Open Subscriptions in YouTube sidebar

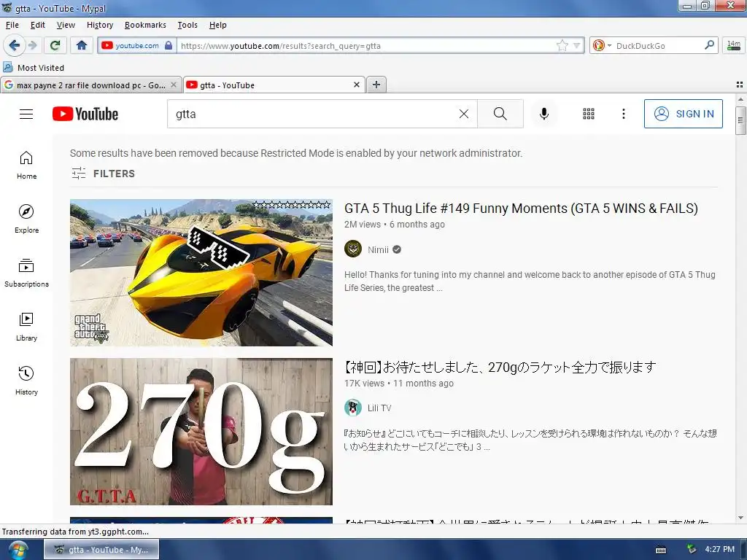pyautogui.click(x=26, y=273)
